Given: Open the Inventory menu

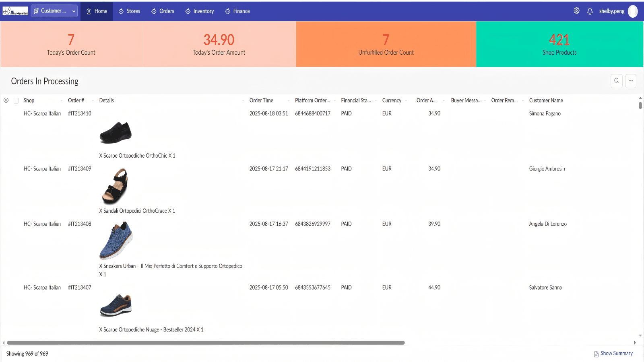Looking at the screenshot, I should (200, 11).
